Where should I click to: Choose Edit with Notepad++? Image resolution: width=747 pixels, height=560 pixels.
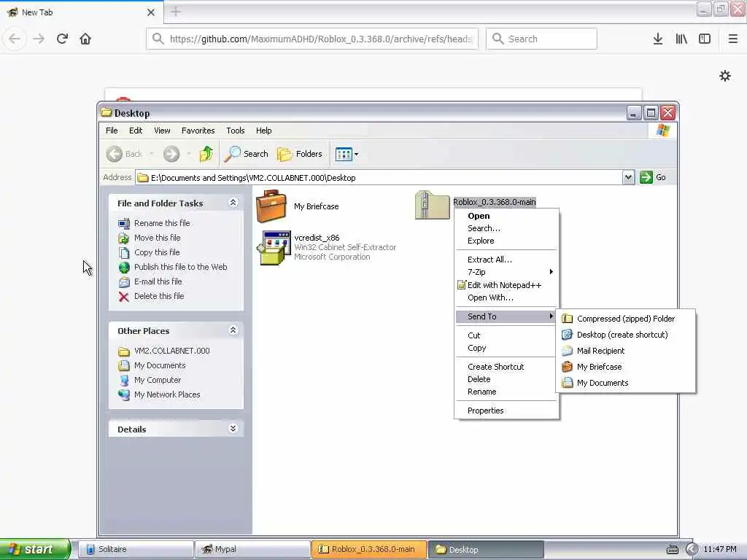pos(506,285)
